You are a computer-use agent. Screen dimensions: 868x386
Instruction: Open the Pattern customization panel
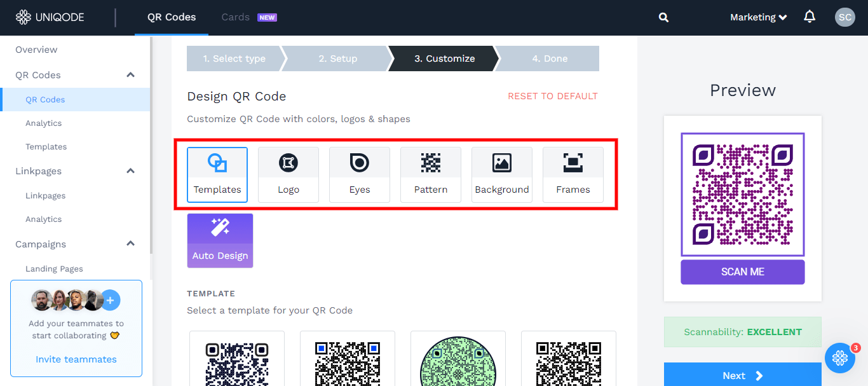(431, 174)
